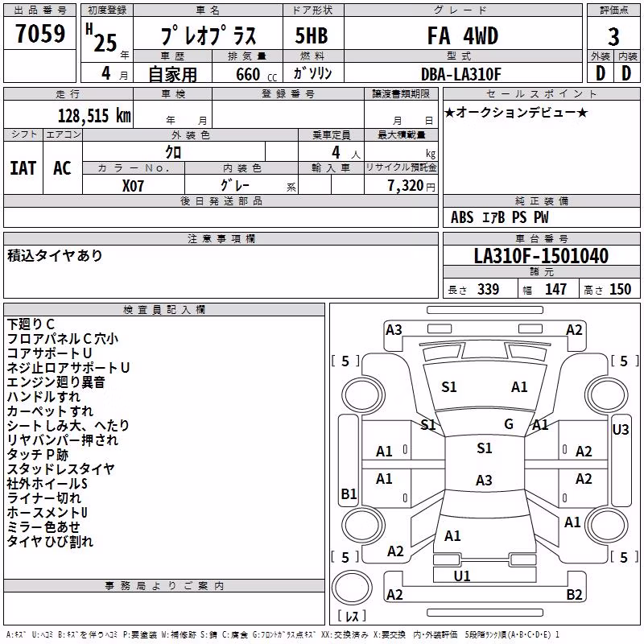Viewport: 644px width, 644px height.
Task: Click seating capacity value 4 人
Action: [x=345, y=153]
